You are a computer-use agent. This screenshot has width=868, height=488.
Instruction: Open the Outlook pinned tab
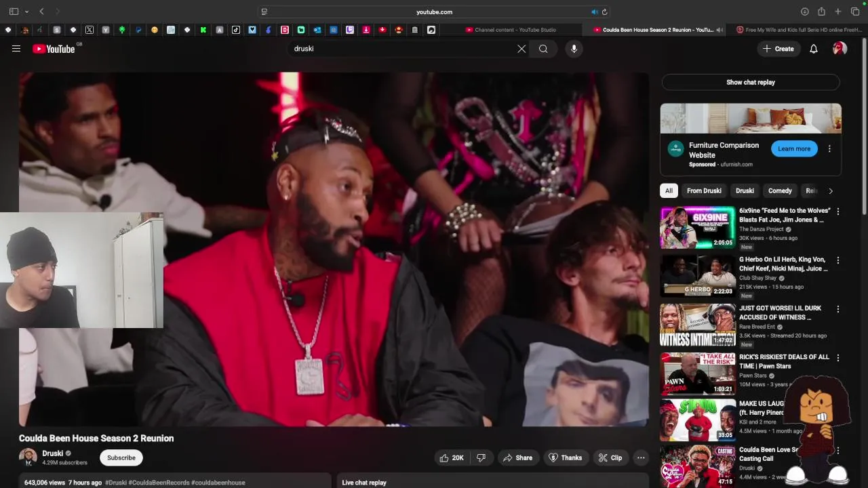tap(317, 30)
